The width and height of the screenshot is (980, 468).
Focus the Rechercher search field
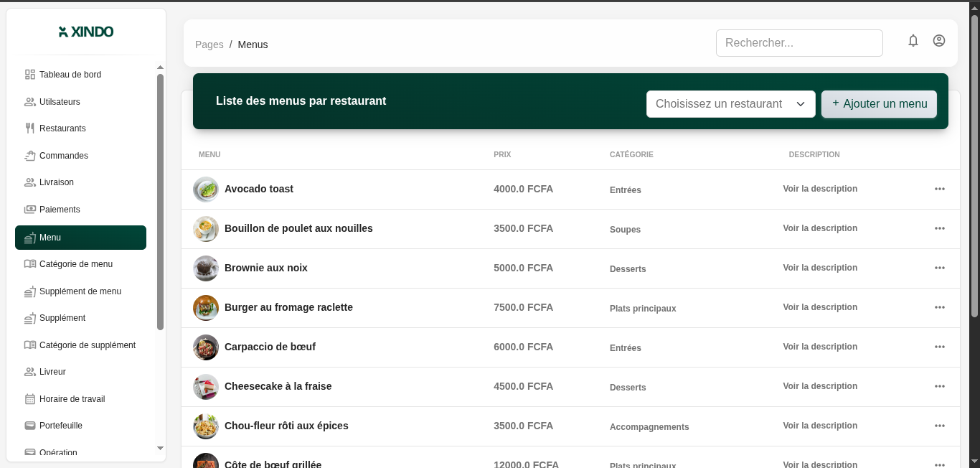(x=799, y=43)
